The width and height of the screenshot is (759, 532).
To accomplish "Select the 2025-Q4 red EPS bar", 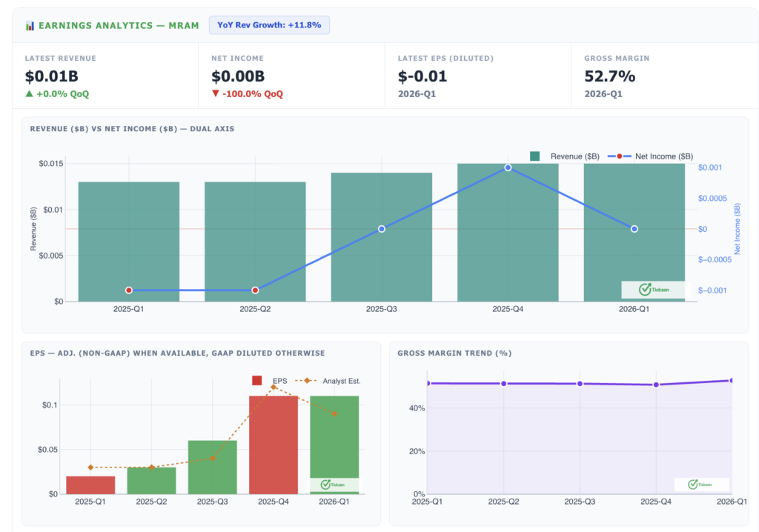I will (274, 445).
